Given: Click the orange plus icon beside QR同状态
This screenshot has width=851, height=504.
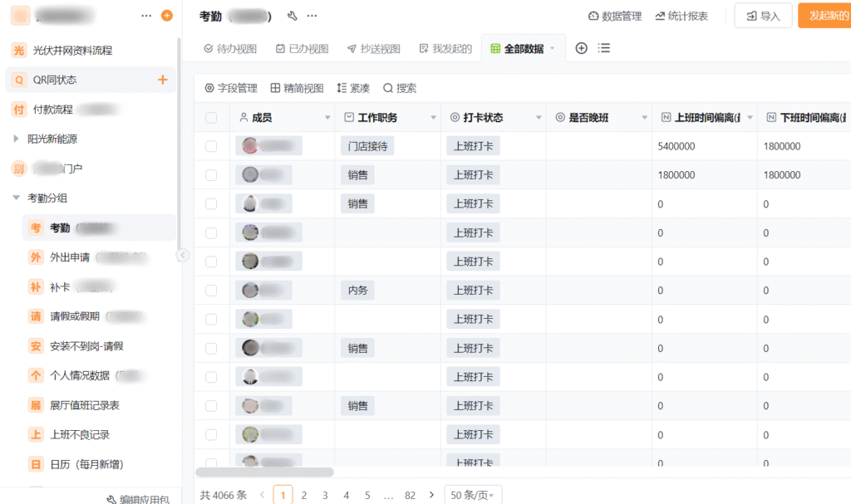Looking at the screenshot, I should click(x=163, y=80).
